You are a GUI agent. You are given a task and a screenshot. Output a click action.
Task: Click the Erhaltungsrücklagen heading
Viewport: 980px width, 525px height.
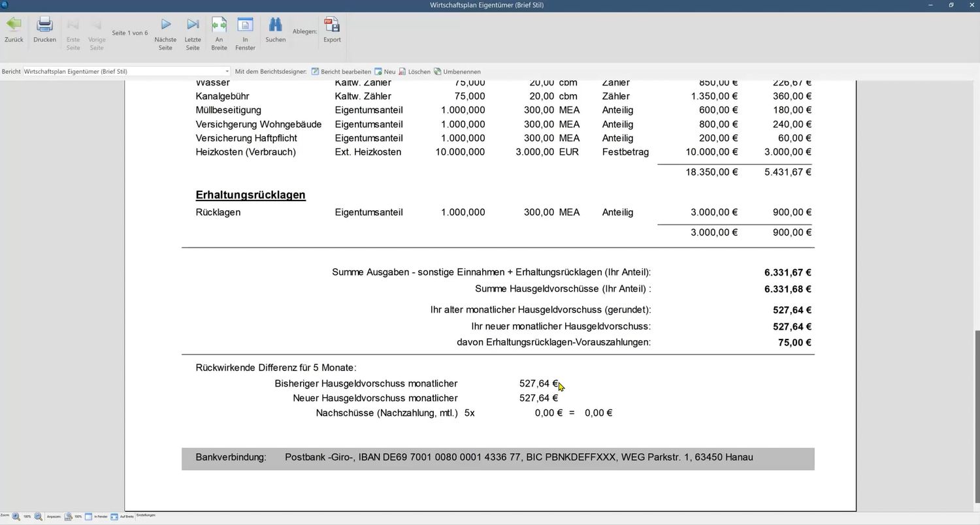[250, 195]
